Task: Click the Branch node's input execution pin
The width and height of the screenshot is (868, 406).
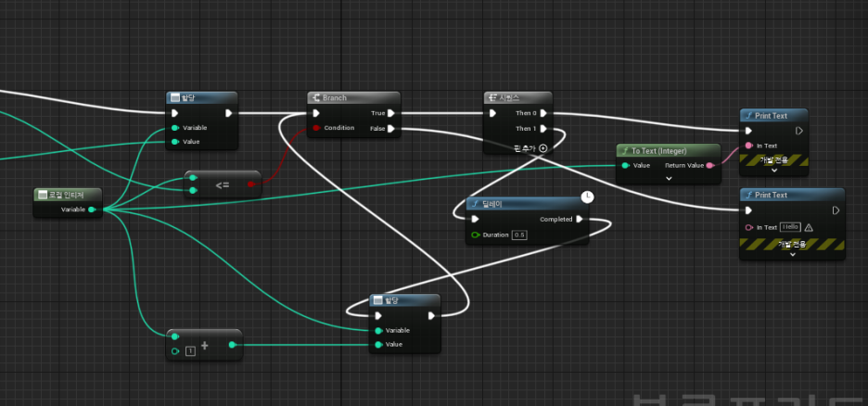Action: click(x=315, y=113)
